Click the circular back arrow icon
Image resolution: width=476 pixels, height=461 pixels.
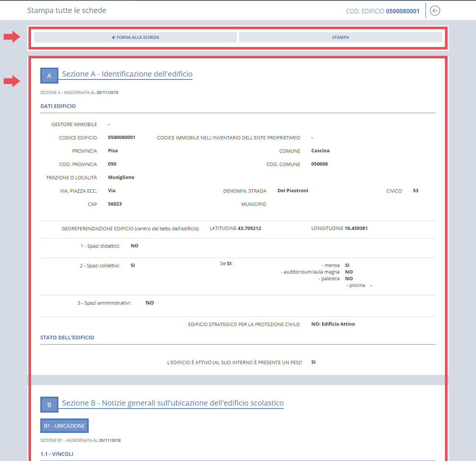435,11
